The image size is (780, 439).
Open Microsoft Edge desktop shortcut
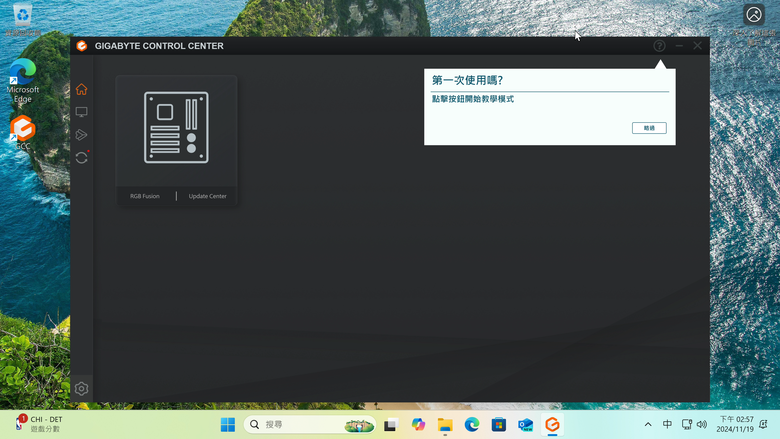coord(22,81)
